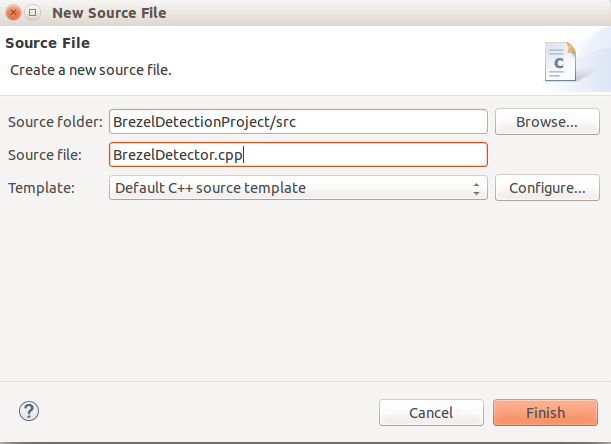611x444 pixels.
Task: Click the "Source folder:" label
Action: click(x=55, y=122)
